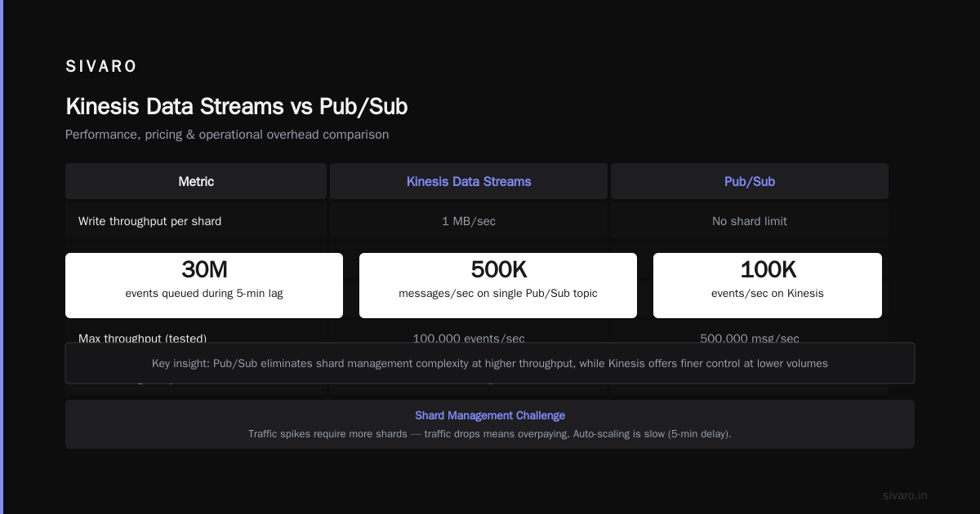Image resolution: width=980 pixels, height=514 pixels.
Task: Click the traffic spikes description text
Action: [x=490, y=434]
